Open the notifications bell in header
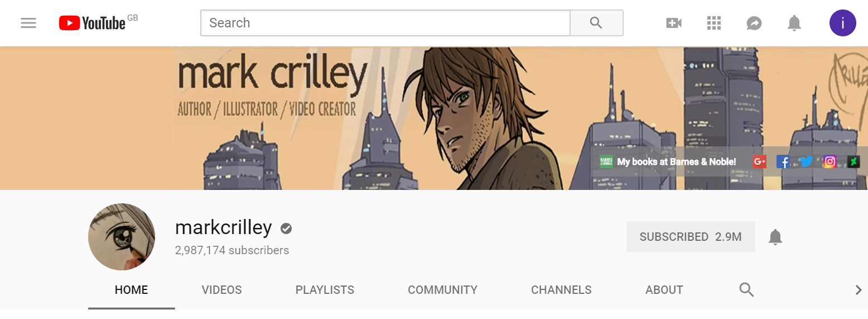 [x=794, y=23]
